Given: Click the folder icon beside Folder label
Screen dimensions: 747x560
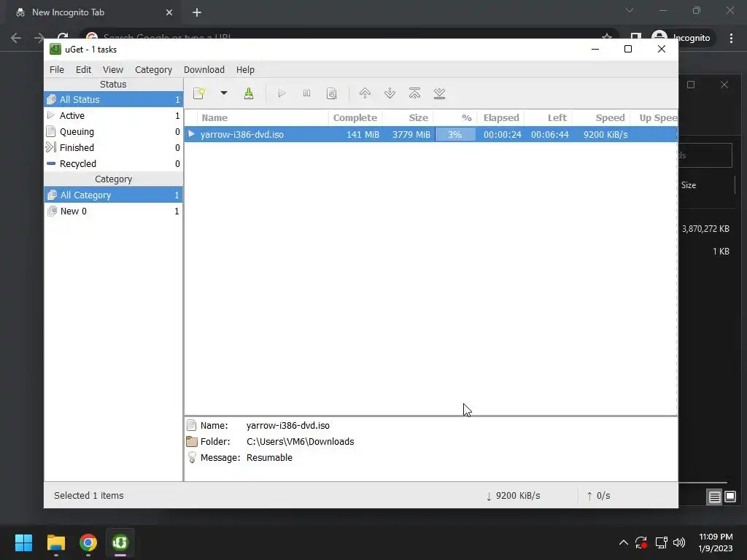Looking at the screenshot, I should (x=192, y=441).
